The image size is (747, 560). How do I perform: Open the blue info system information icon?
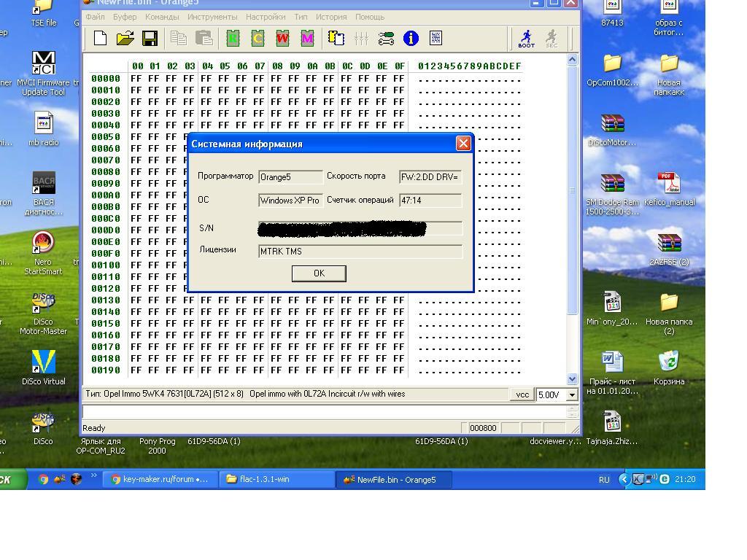[411, 38]
